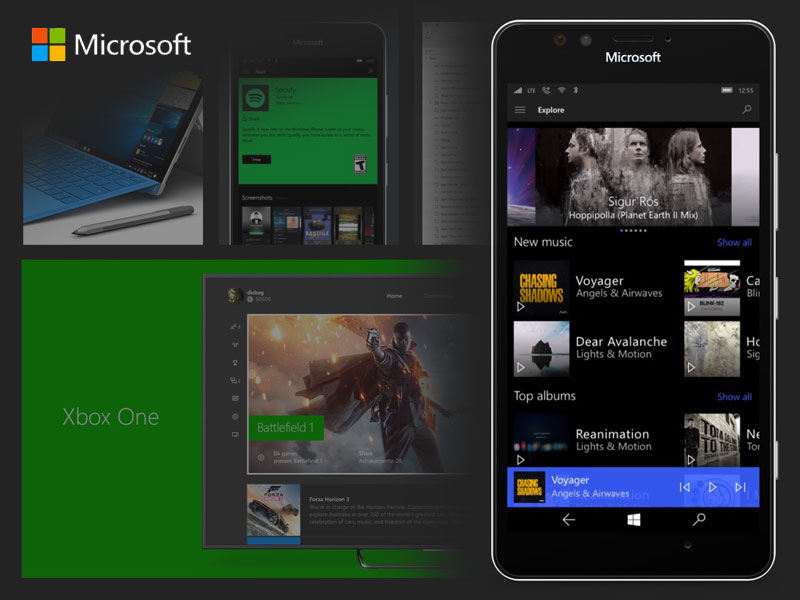Open the Sigur Rós Hoppípolla banner
The image size is (800, 600).
(633, 177)
